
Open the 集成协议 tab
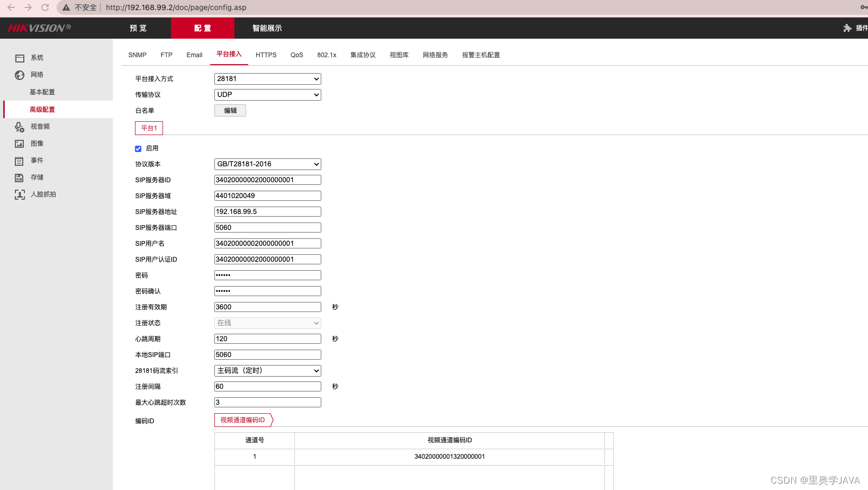pos(363,55)
